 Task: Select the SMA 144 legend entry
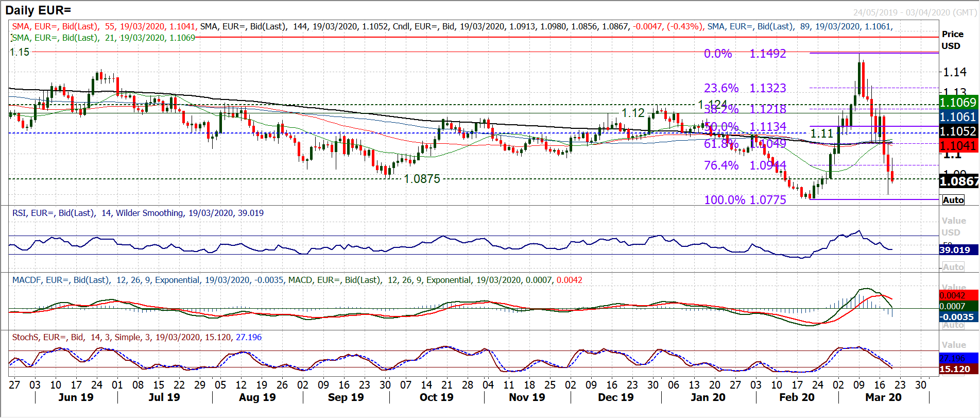[x=294, y=26]
